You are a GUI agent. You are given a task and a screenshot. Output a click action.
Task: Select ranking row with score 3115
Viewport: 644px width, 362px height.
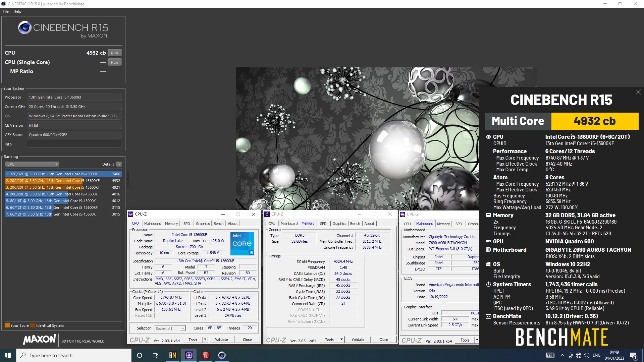coord(63,207)
